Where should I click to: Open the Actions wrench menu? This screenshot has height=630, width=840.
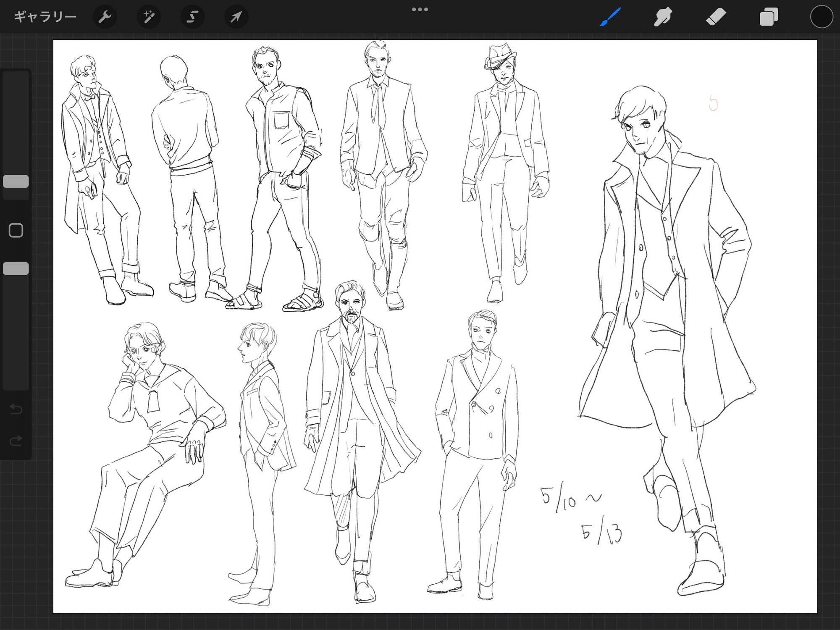[x=105, y=17]
